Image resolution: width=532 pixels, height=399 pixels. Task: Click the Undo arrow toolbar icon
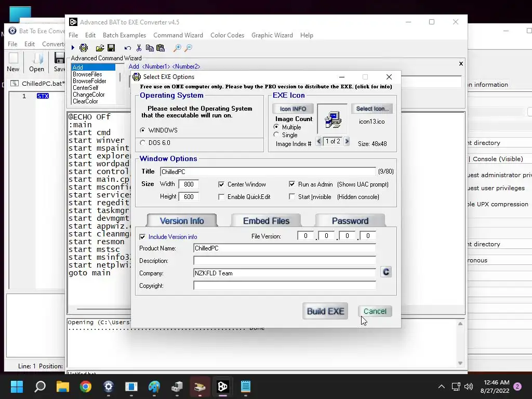pos(128,48)
